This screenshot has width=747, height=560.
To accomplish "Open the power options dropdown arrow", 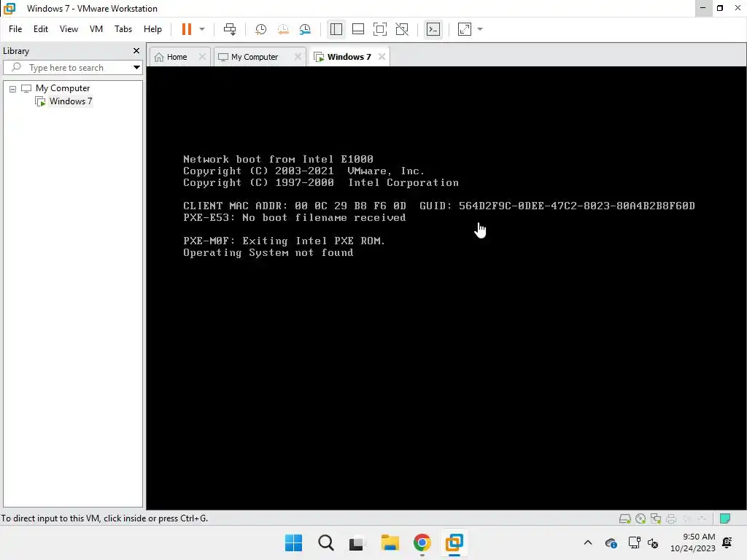I will (202, 29).
